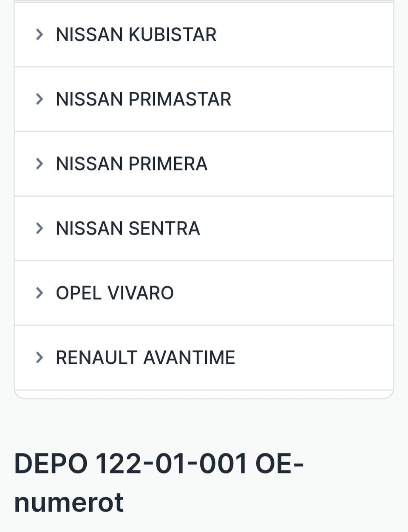408x532 pixels.
Task: Choose the NISSAN SENTRA text label
Action: tap(127, 228)
